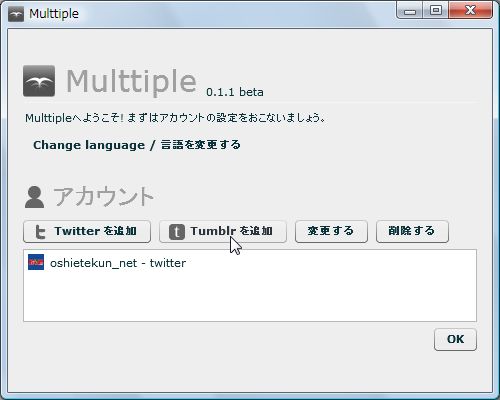Click the empty area of the account list

(250, 298)
